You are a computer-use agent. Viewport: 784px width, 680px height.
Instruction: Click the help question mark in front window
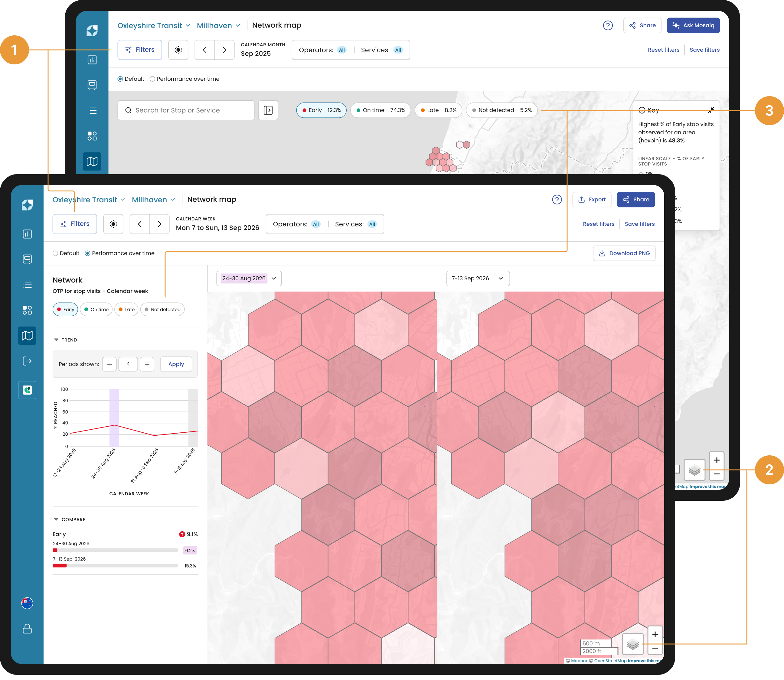click(x=557, y=200)
